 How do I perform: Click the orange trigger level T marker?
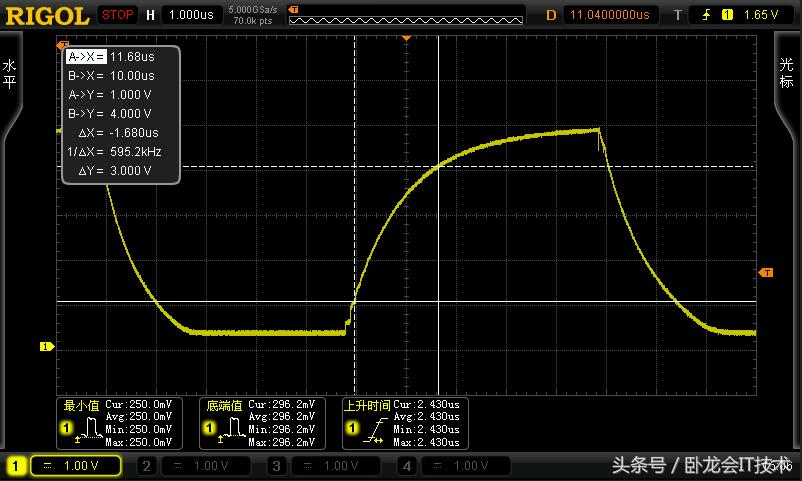766,273
